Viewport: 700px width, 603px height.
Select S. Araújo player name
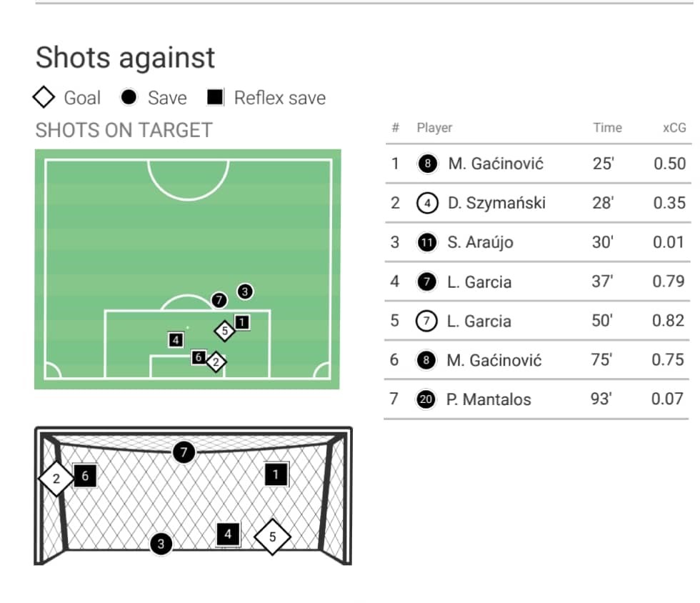click(x=480, y=242)
